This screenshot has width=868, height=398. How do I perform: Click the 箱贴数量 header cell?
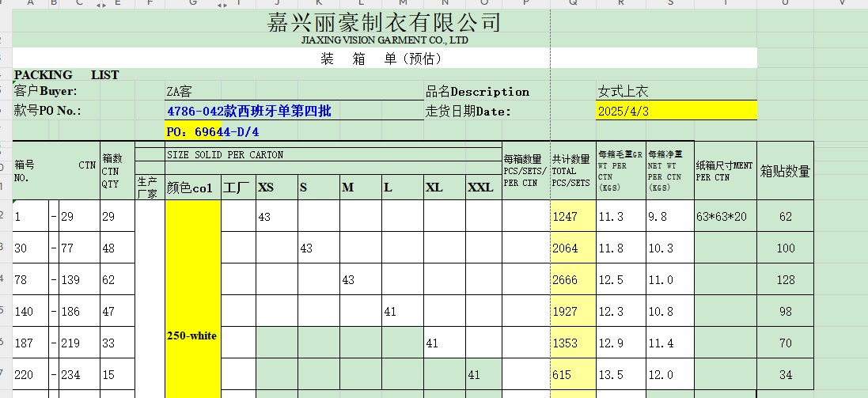(x=785, y=171)
